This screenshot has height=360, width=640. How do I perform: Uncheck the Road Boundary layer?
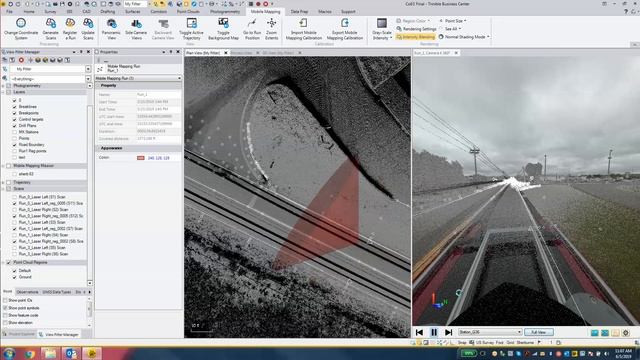15,145
